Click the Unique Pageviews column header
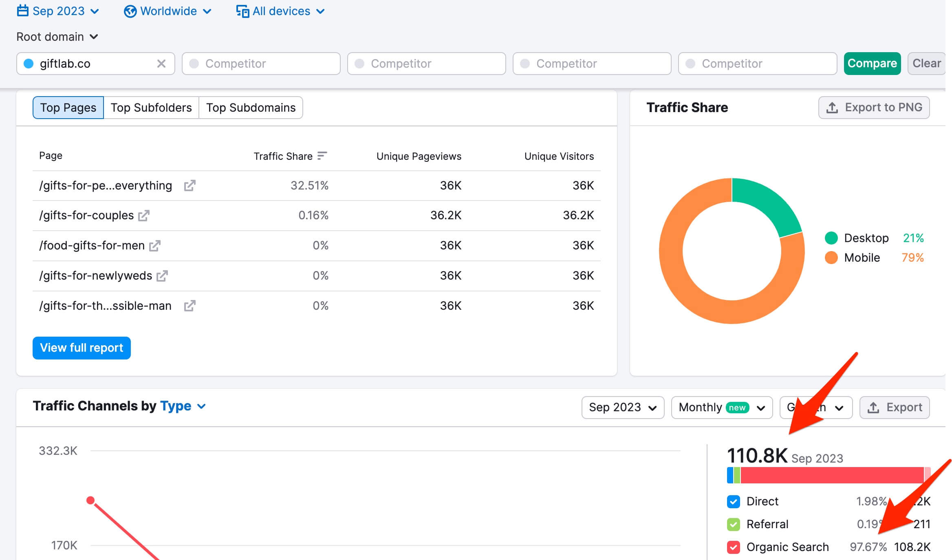Screen dimensions: 952x560 coord(419,156)
